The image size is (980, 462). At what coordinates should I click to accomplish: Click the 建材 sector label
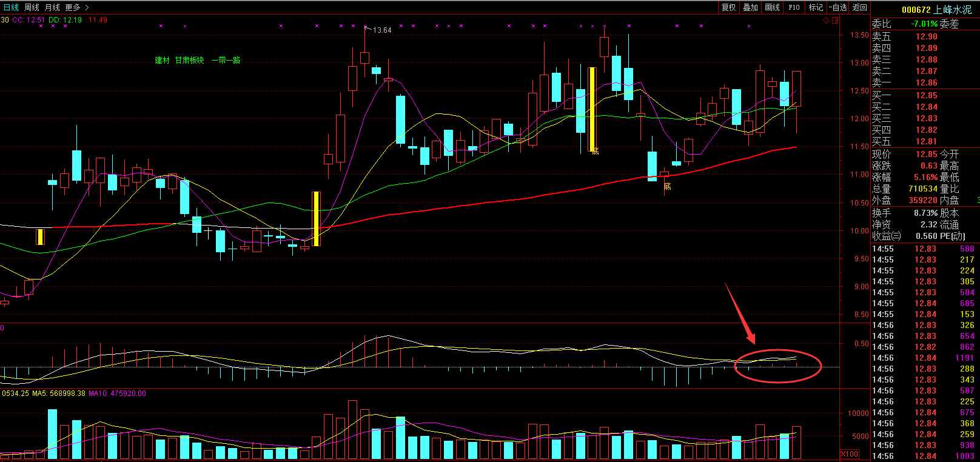(x=162, y=60)
